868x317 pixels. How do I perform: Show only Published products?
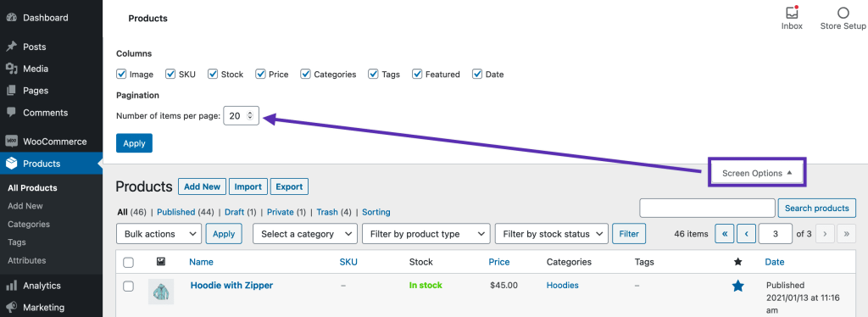click(x=176, y=212)
